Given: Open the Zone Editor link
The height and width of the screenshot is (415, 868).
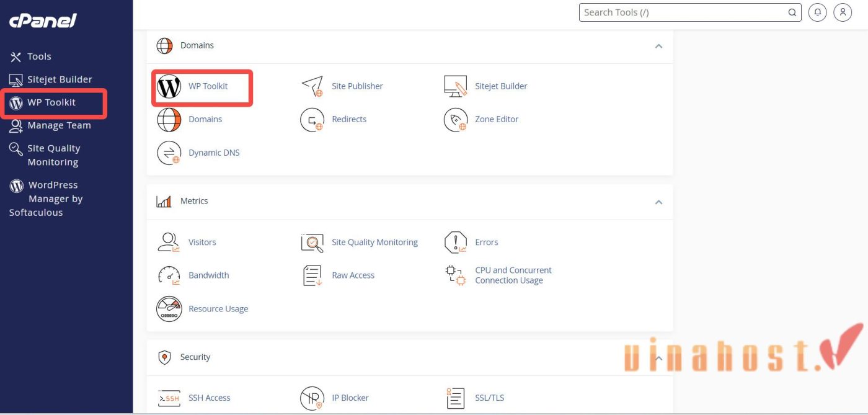Looking at the screenshot, I should [497, 119].
